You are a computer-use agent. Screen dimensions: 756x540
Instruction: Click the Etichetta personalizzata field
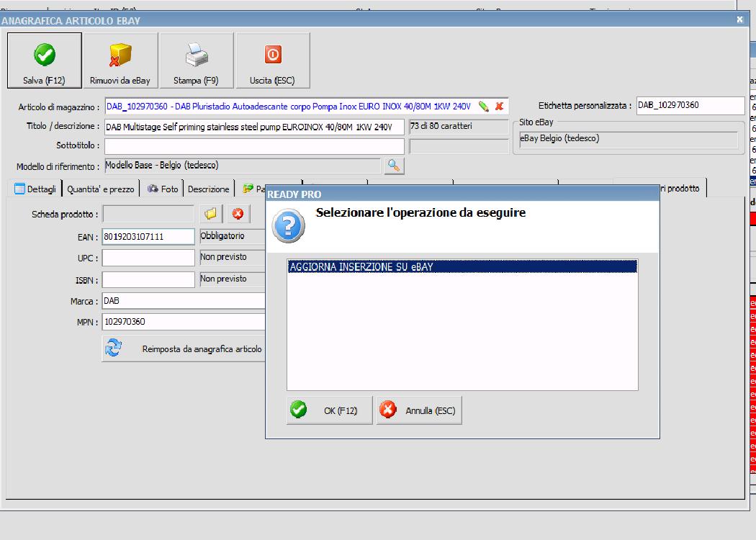tap(690, 106)
